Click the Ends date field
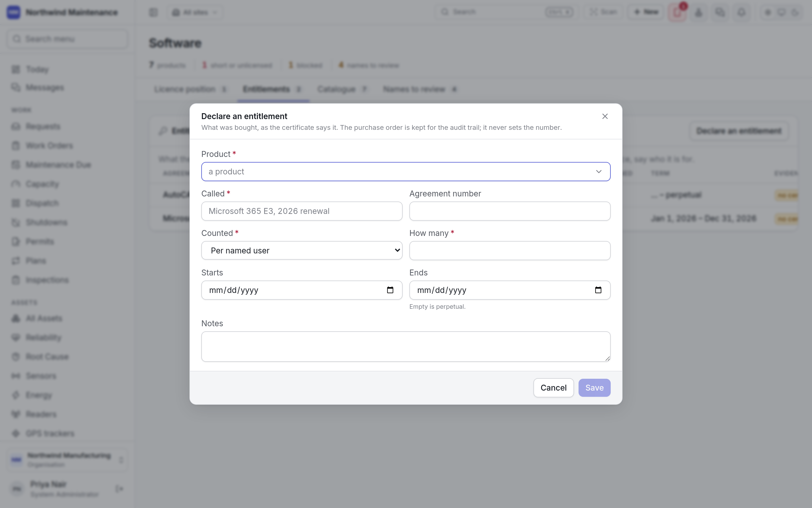This screenshot has height=508, width=812. point(510,290)
